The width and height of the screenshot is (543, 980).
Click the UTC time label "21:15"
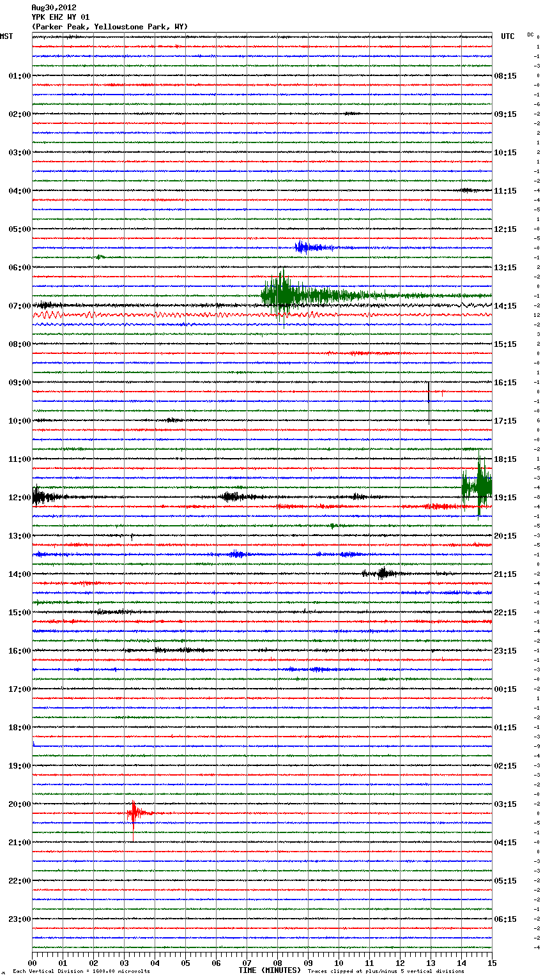(505, 574)
